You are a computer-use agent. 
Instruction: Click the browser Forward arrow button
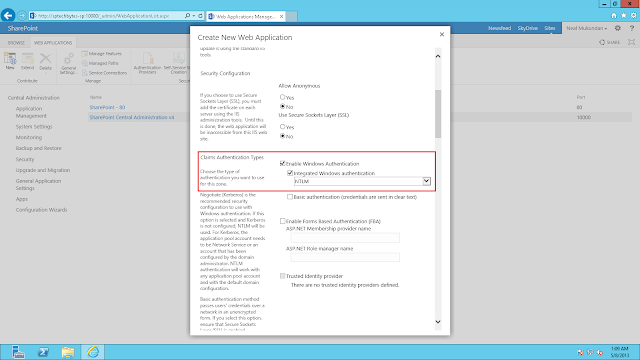(22, 16)
